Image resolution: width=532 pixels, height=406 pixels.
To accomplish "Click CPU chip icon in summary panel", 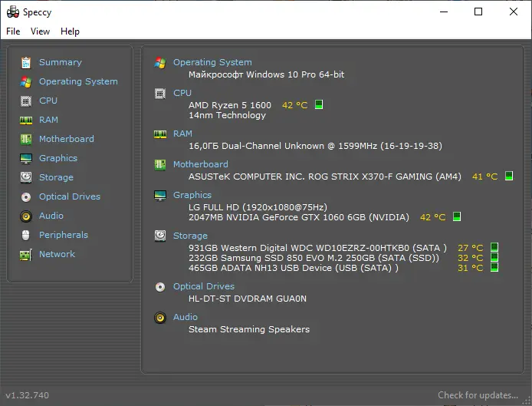I will pyautogui.click(x=159, y=94).
